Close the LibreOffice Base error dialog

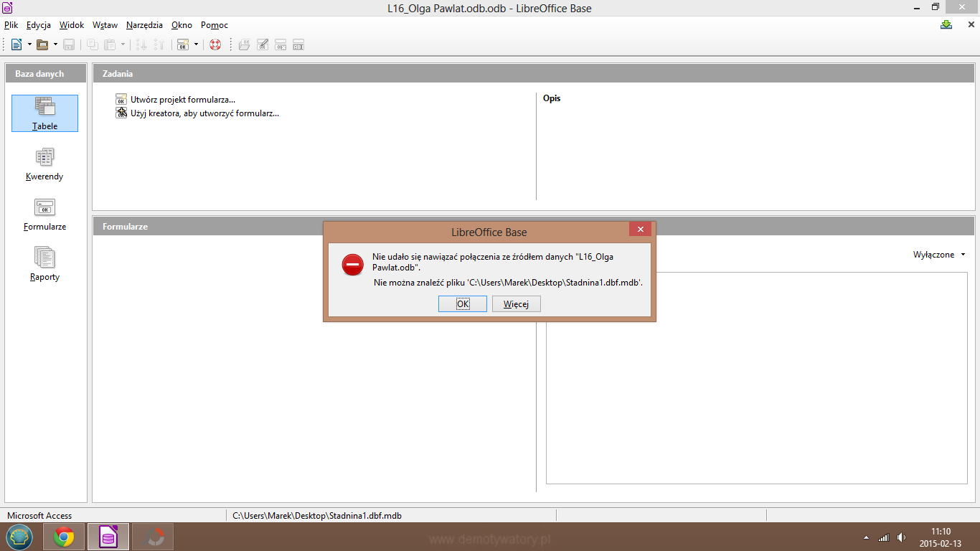tap(641, 230)
